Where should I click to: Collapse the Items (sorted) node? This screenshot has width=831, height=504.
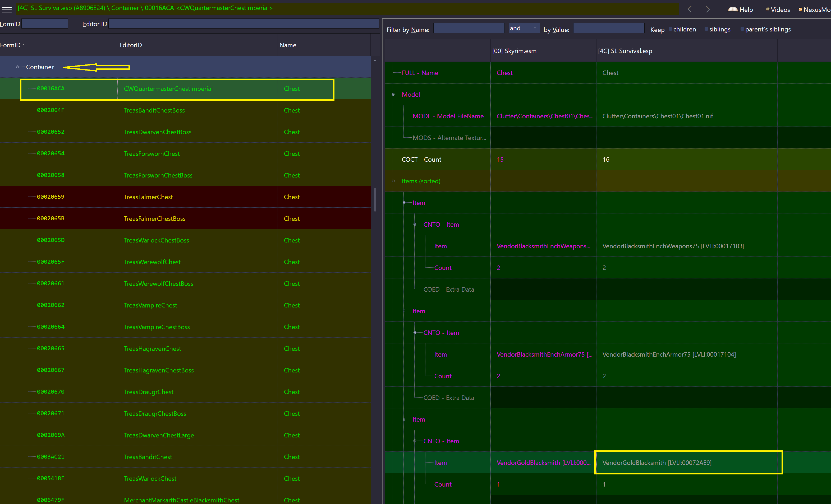393,181
